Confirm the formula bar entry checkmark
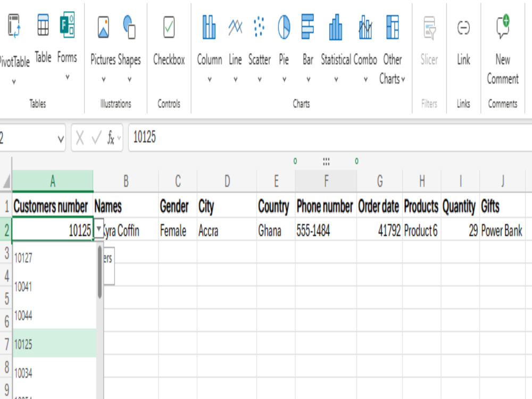The height and width of the screenshot is (399, 532). coord(96,138)
